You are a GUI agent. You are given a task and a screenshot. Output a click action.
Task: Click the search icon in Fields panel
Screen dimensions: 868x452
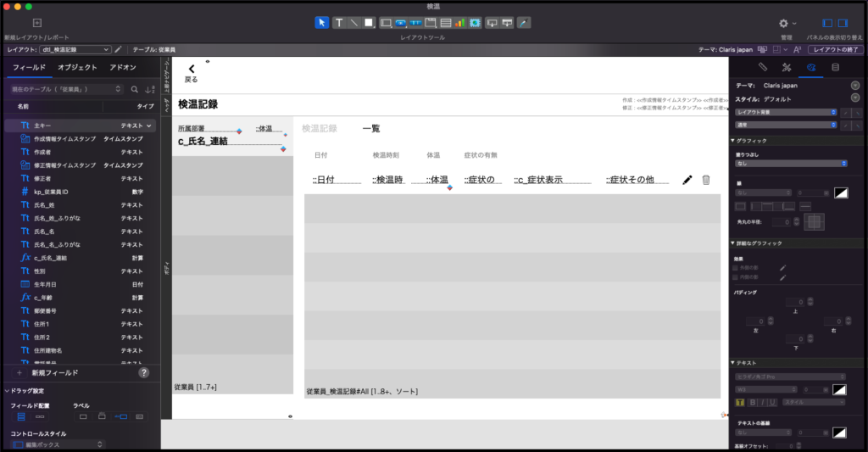click(134, 89)
